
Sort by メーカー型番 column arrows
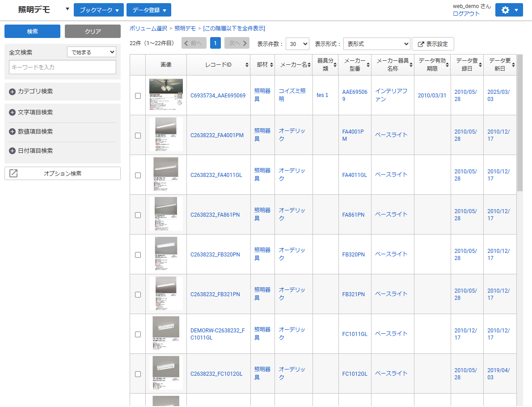[368, 65]
